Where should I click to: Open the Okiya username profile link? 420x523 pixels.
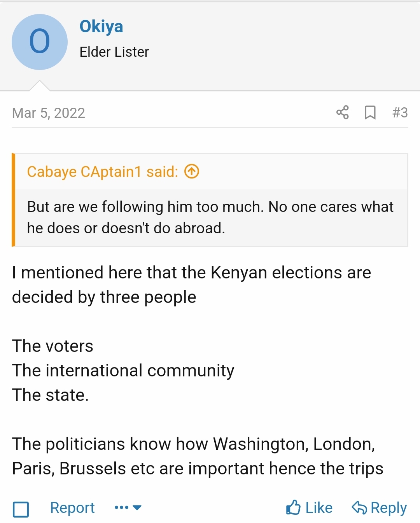[101, 26]
